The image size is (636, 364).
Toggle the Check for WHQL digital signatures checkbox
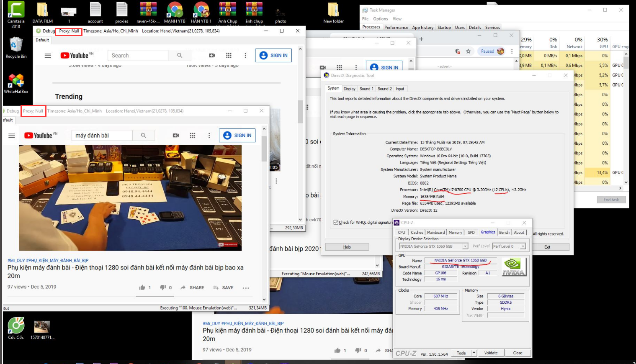336,223
